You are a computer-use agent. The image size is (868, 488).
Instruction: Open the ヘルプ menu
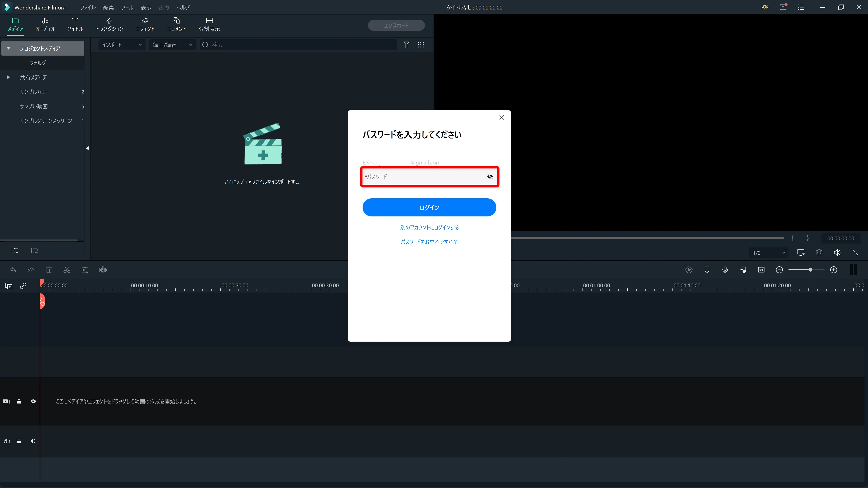(x=183, y=7)
